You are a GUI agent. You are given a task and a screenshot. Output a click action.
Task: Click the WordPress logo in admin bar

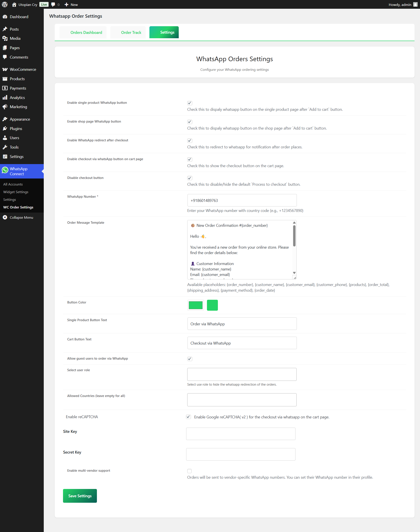5,4
